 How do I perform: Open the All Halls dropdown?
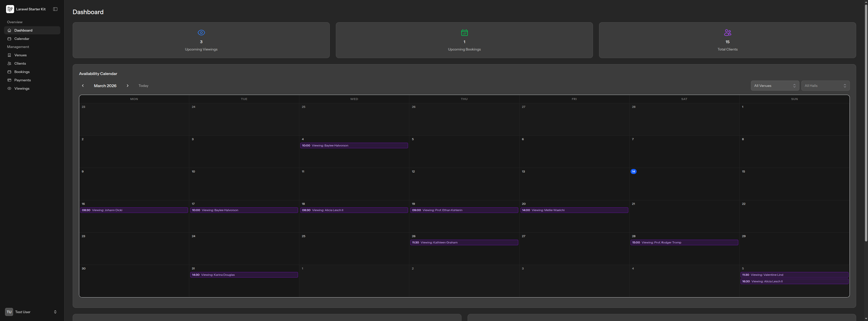tap(825, 86)
